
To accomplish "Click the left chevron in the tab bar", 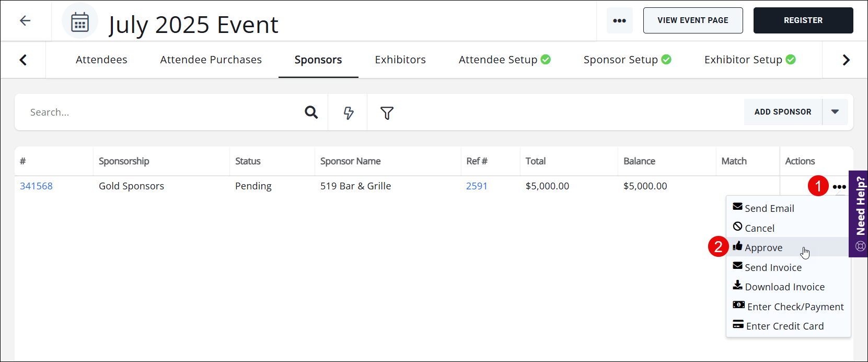I will tap(23, 60).
